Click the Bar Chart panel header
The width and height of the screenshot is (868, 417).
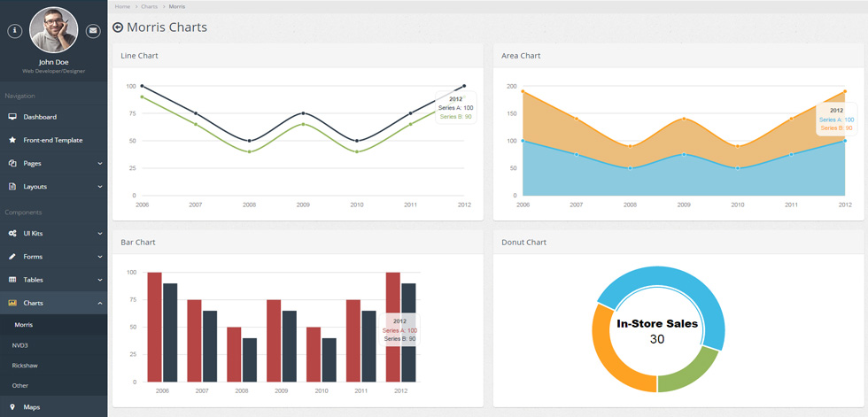point(298,243)
